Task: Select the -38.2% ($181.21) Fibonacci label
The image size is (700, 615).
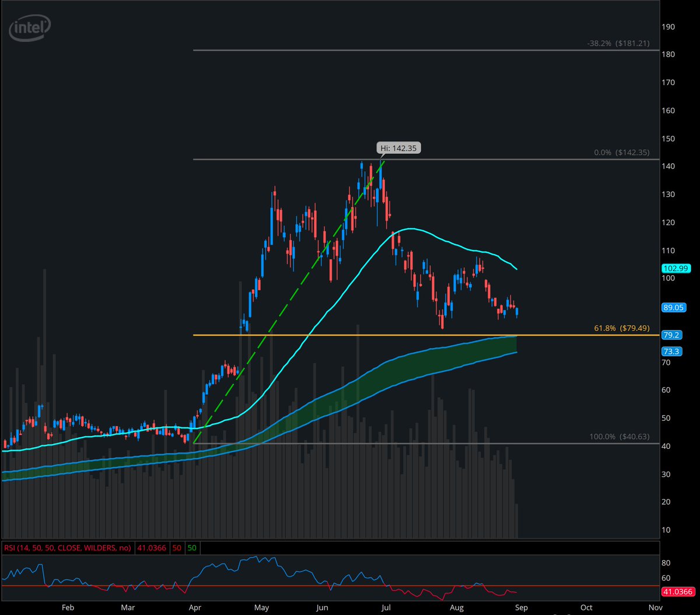Action: click(618, 43)
